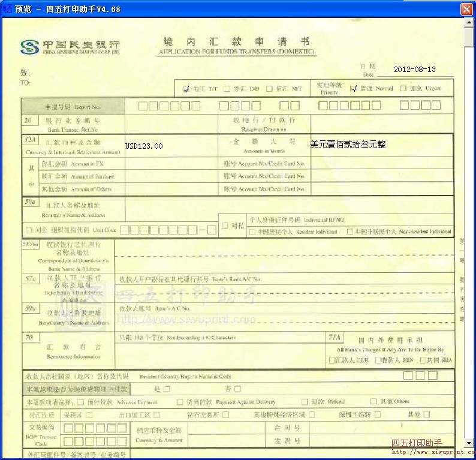This screenshot has height=460, width=476.
Task: Click the China Minsheng Bank logo
Action: tap(70, 47)
